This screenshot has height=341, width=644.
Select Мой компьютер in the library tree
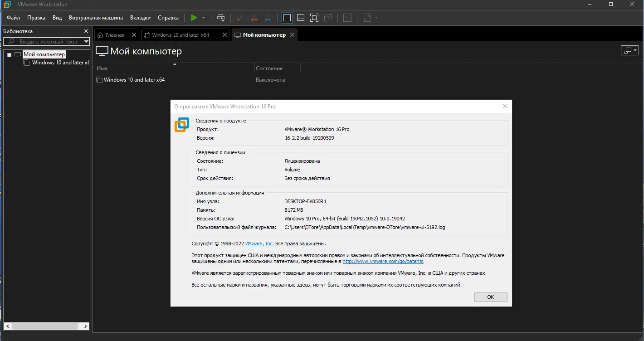pos(44,54)
